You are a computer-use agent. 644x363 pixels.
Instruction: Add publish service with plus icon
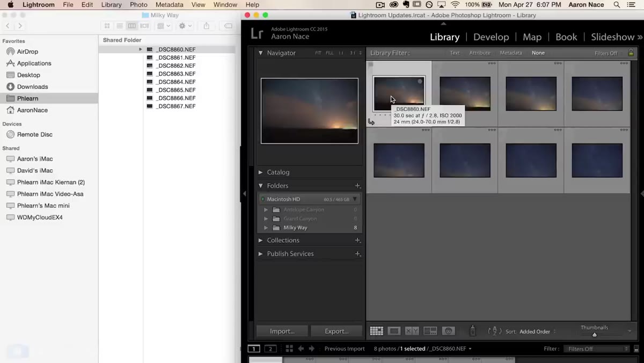[357, 253]
